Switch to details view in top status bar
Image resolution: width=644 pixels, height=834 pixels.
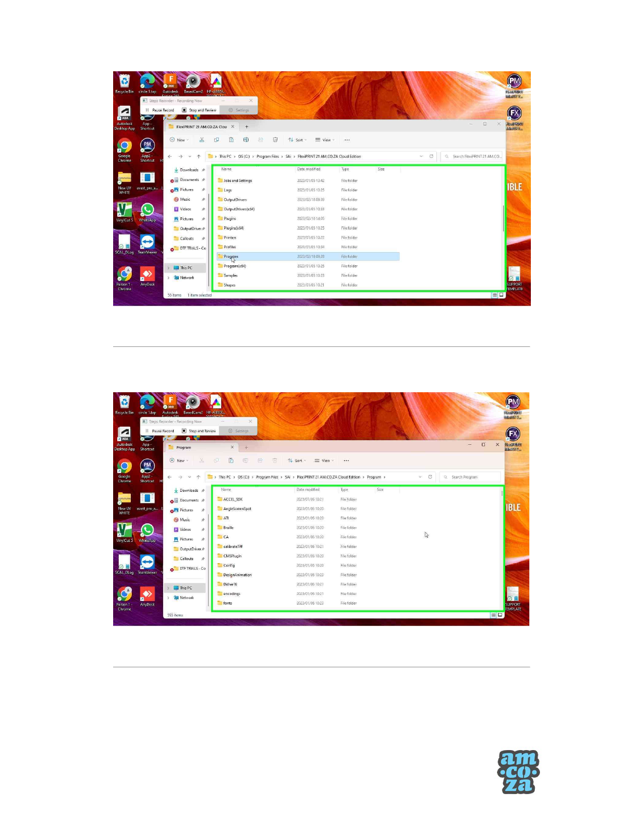[x=494, y=295]
